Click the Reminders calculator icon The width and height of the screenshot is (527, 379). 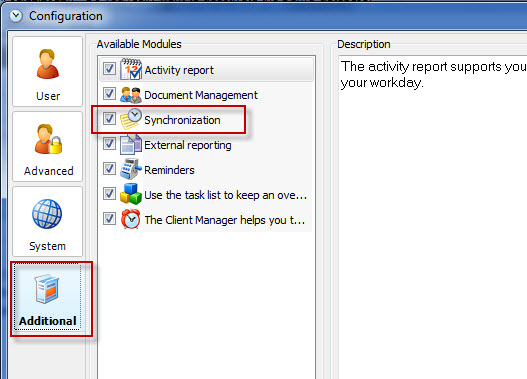131,169
